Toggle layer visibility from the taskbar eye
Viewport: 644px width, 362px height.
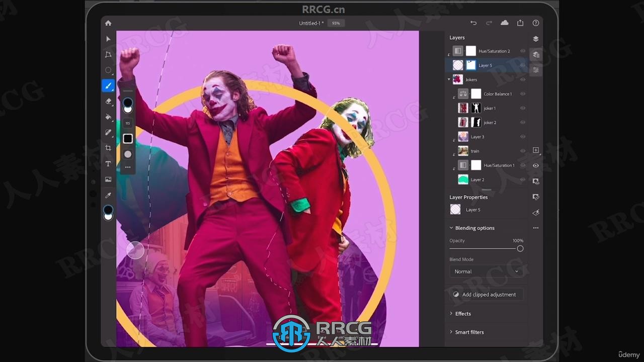coord(536,165)
